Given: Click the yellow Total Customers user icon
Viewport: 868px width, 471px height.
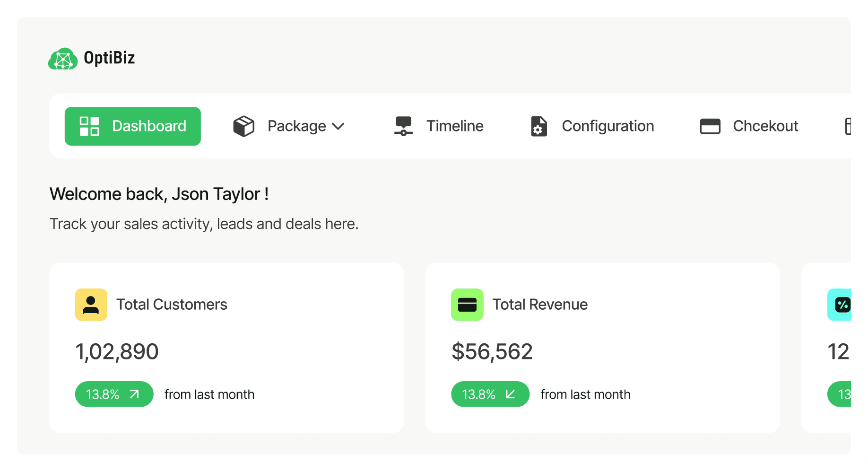Looking at the screenshot, I should [x=91, y=305].
